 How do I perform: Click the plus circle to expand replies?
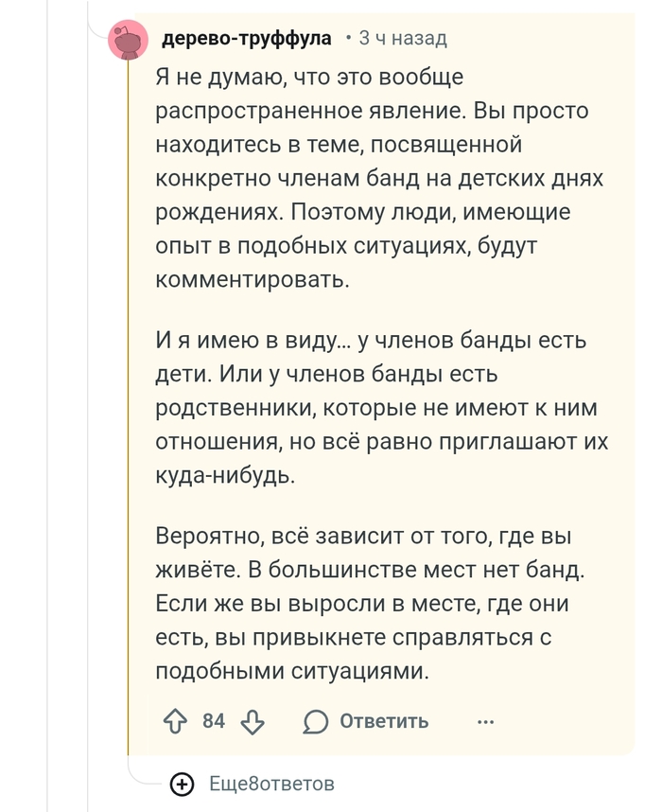tap(182, 784)
